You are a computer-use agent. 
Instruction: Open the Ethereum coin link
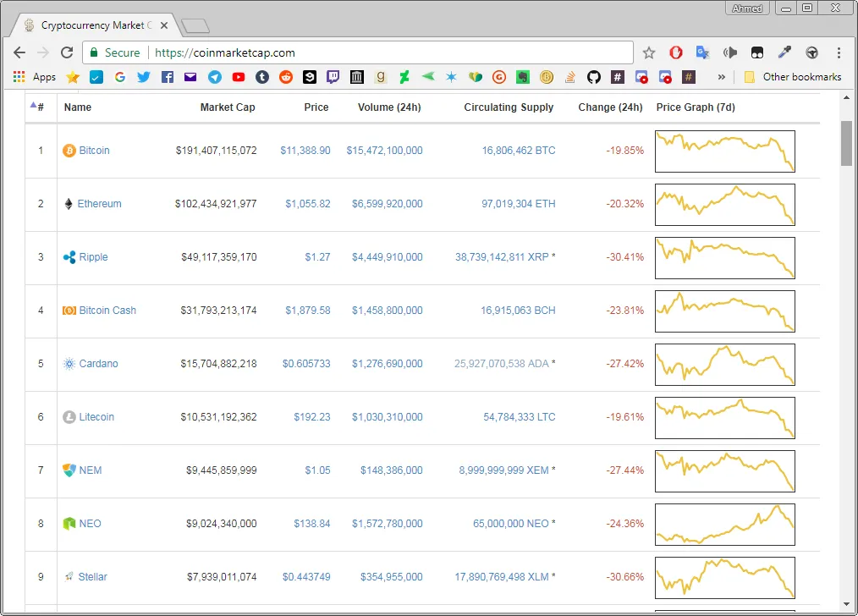99,204
